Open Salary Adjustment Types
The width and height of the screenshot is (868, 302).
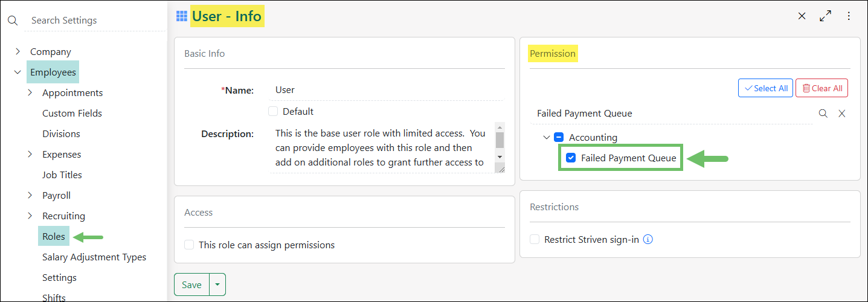(x=94, y=257)
